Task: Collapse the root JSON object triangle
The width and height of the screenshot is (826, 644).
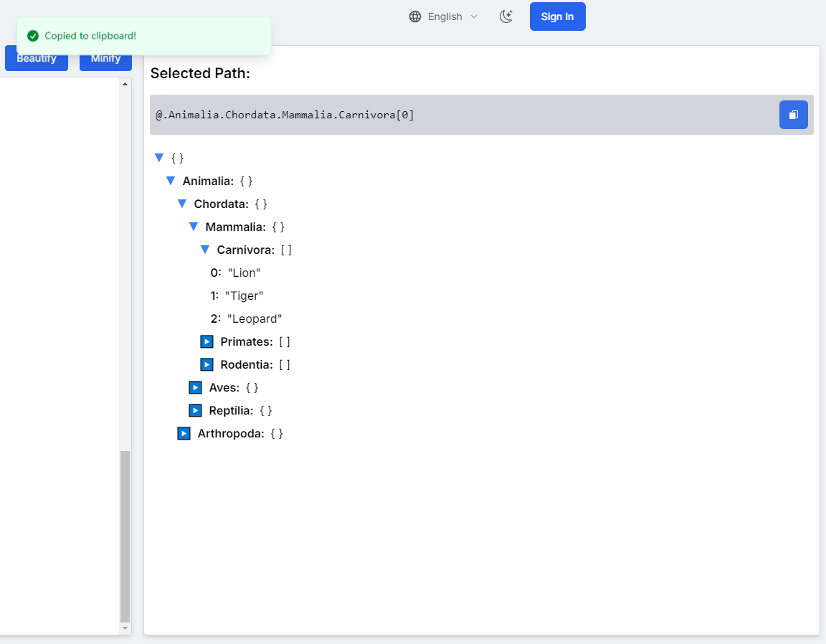Action: tap(159, 158)
